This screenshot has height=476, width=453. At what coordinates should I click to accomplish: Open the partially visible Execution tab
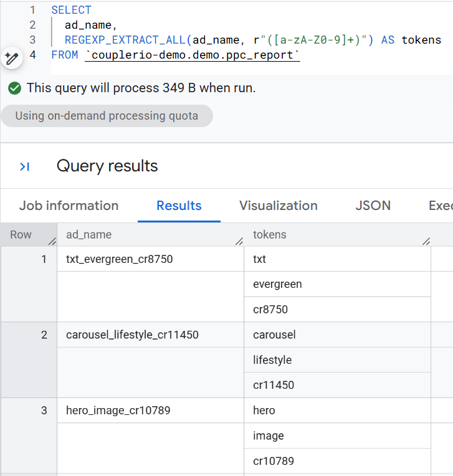tap(441, 206)
